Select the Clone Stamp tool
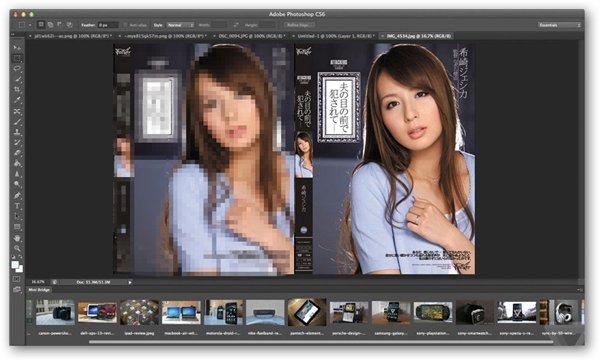This screenshot has width=600, height=361. tap(17, 132)
